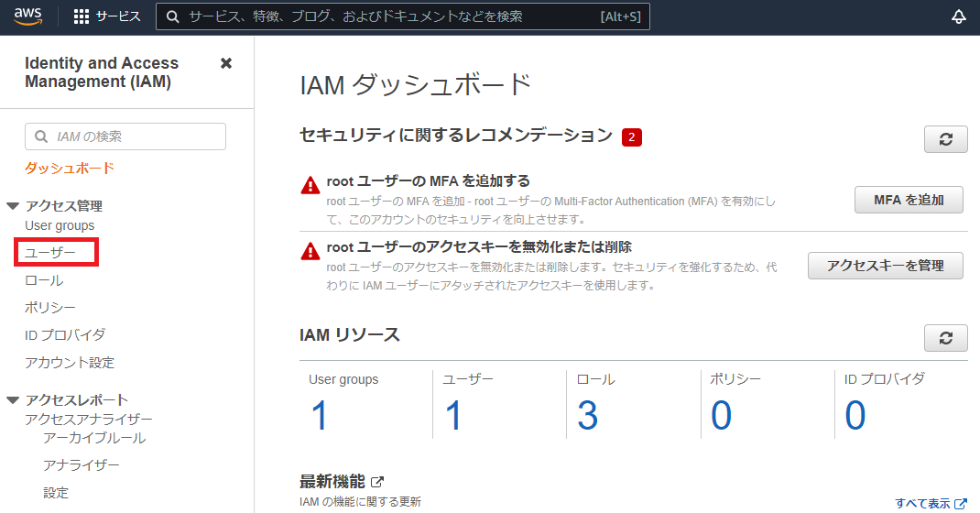The height and width of the screenshot is (513, 980).
Task: Click the アクセスキーを管理 button
Action: [885, 266]
